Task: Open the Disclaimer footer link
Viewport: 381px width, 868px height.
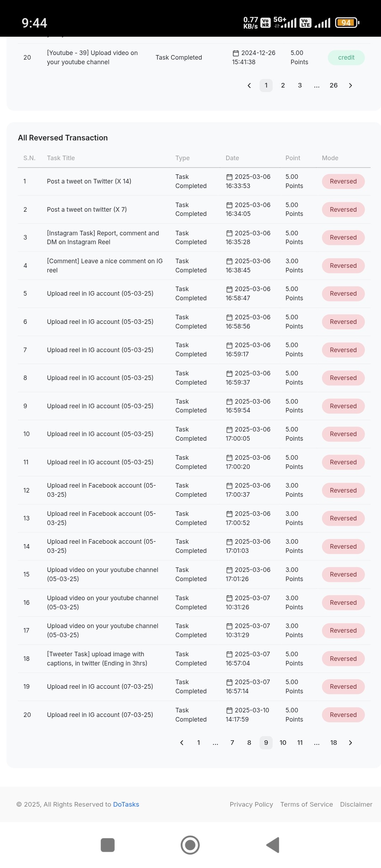Action: (356, 804)
